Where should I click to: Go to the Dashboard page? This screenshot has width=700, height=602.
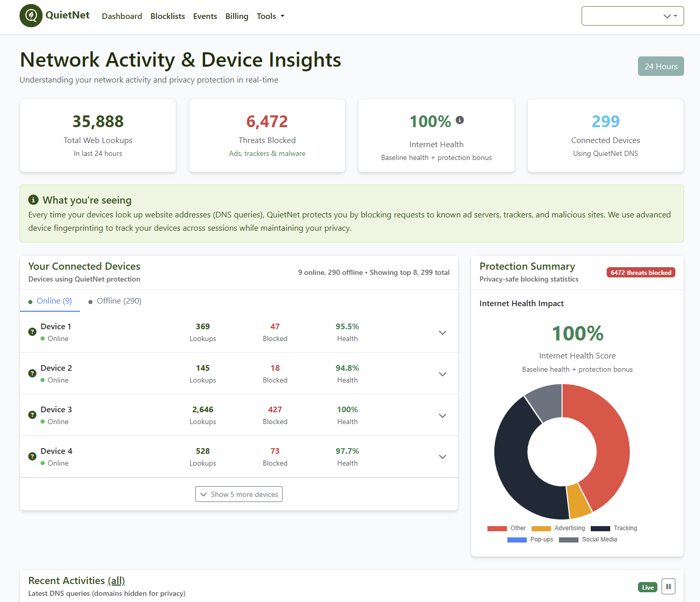point(122,16)
